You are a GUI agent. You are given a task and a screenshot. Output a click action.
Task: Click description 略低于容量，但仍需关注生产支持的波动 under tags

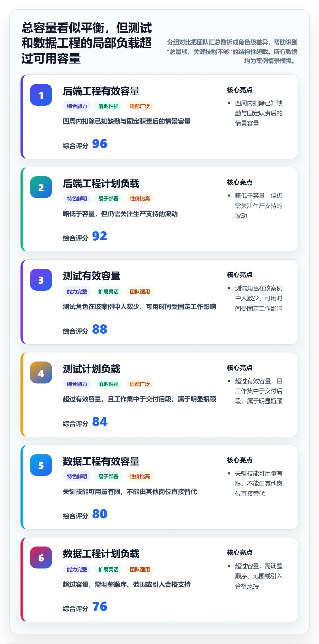pos(120,214)
